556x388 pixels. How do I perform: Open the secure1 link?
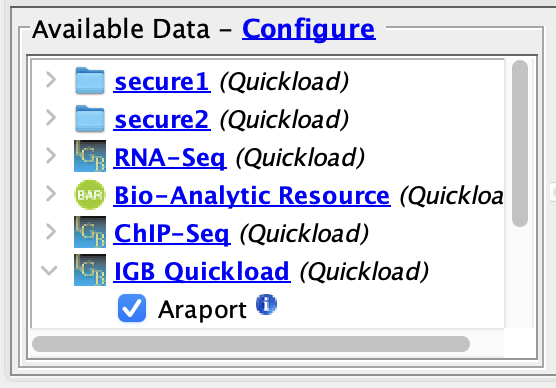pyautogui.click(x=162, y=82)
